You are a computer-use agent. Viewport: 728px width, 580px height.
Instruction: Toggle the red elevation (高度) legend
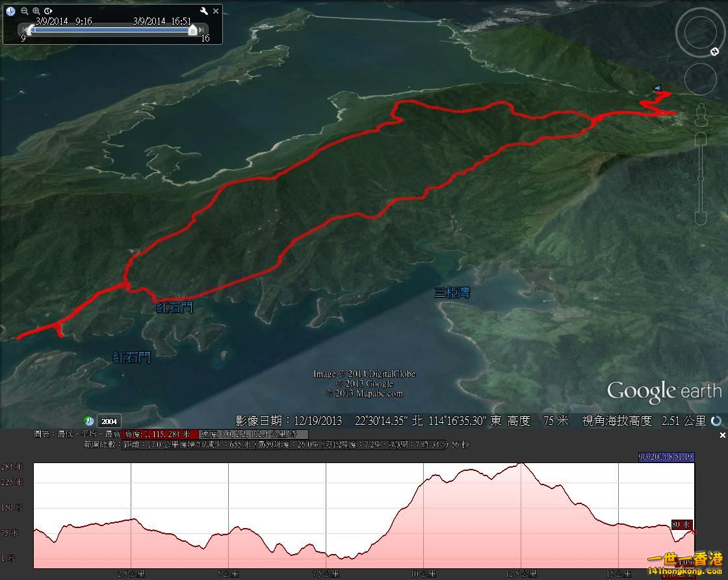161,434
